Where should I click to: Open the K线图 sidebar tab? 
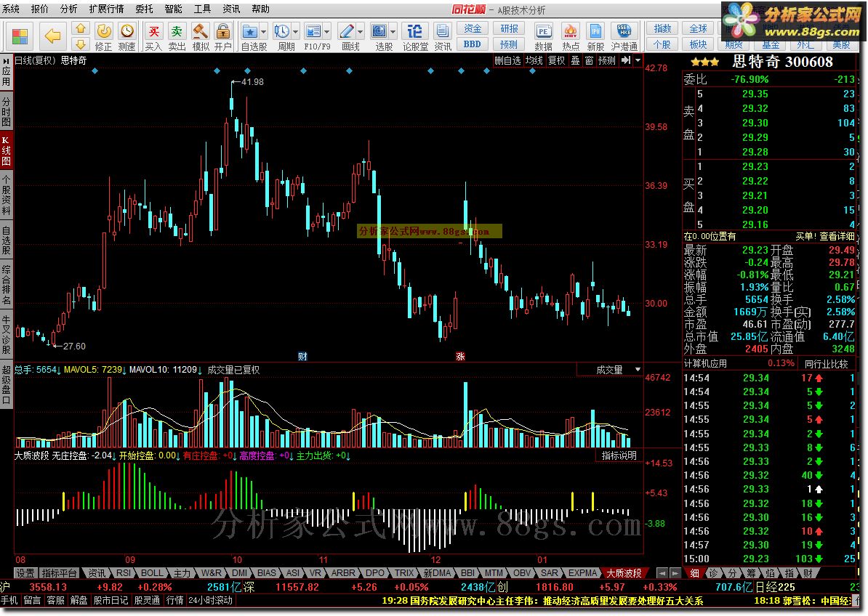tap(6, 150)
